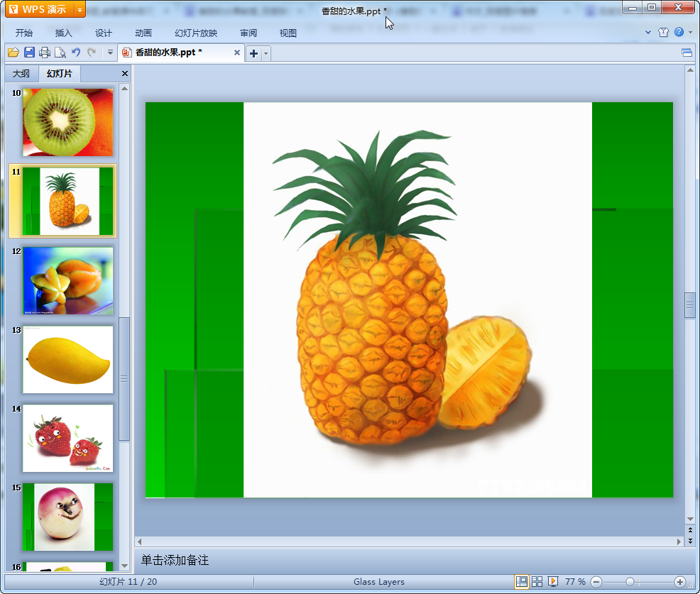Click the pineapple image on the slide
The width and height of the screenshot is (700, 594).
pos(417,299)
